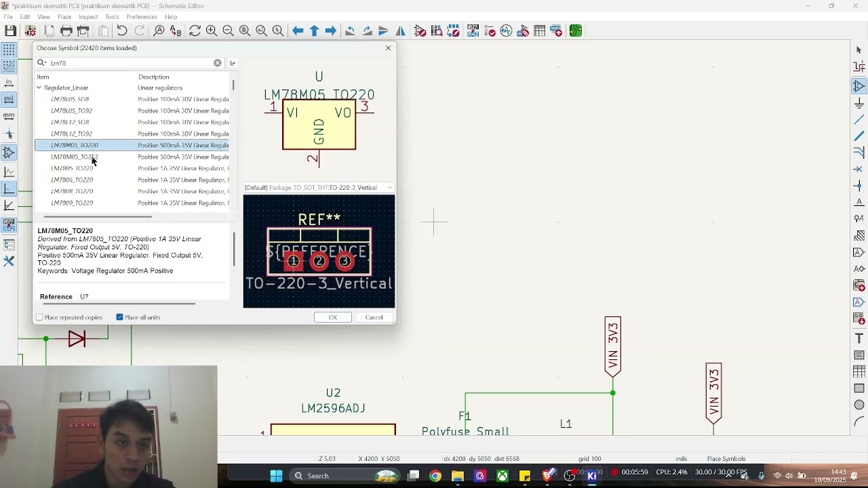The image size is (868, 488).
Task: Navigate to the next sheet with the right arrow
Action: pyautogui.click(x=331, y=31)
